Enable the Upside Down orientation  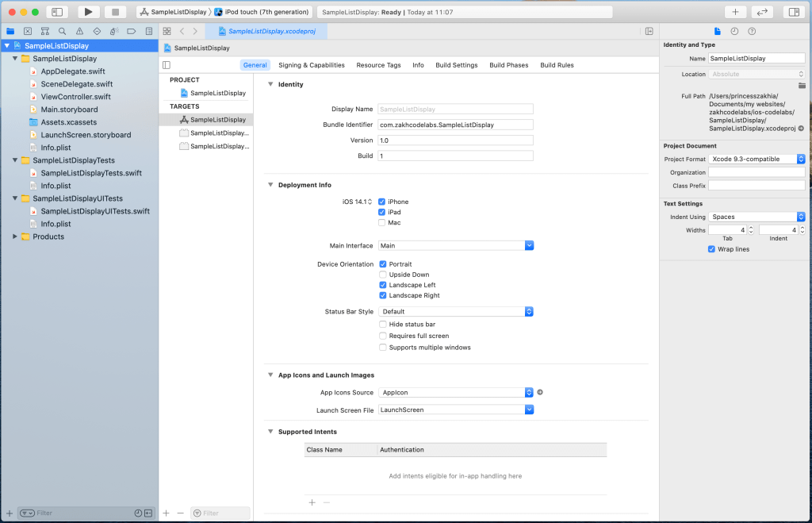(x=382, y=275)
